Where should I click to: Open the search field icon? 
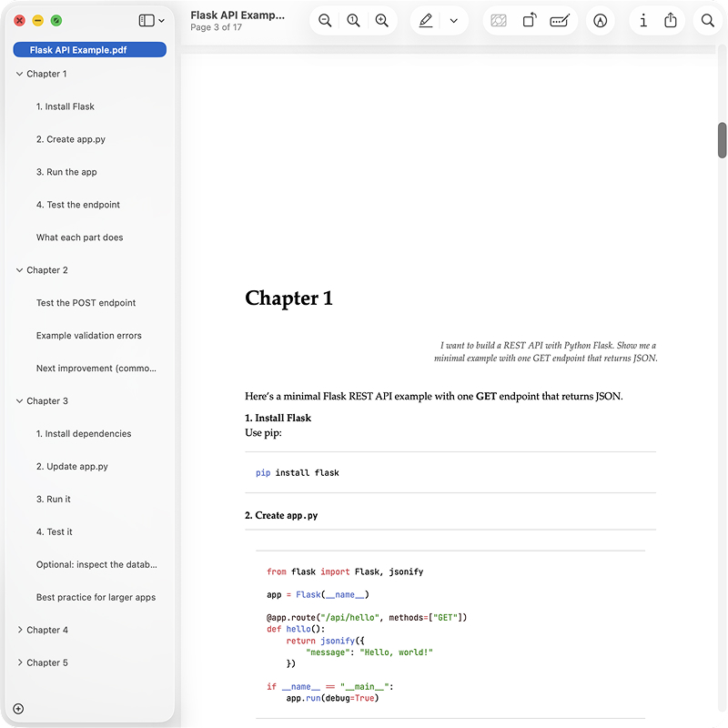tap(708, 20)
